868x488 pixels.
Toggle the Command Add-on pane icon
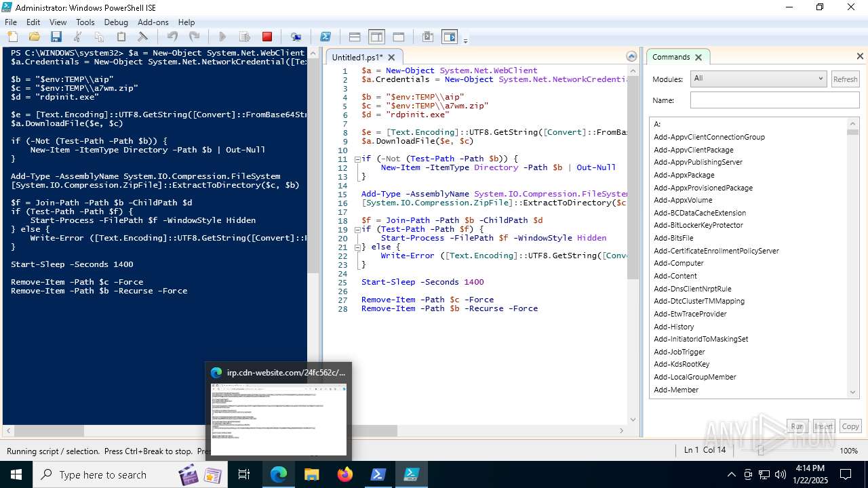pos(450,37)
